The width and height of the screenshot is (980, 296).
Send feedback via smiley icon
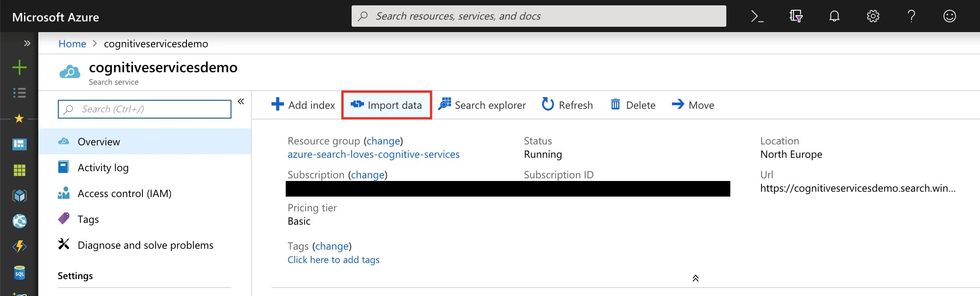click(x=950, y=16)
